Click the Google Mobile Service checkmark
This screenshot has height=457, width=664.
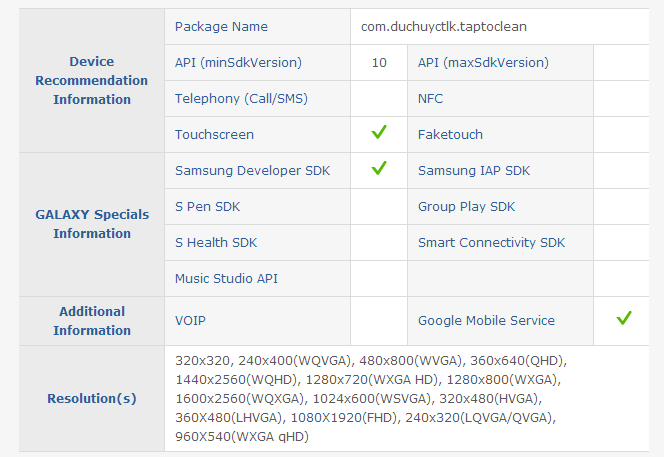pyautogui.click(x=624, y=319)
